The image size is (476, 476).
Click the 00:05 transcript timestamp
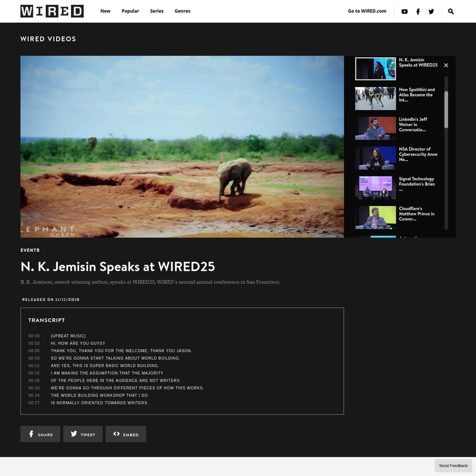(34, 351)
